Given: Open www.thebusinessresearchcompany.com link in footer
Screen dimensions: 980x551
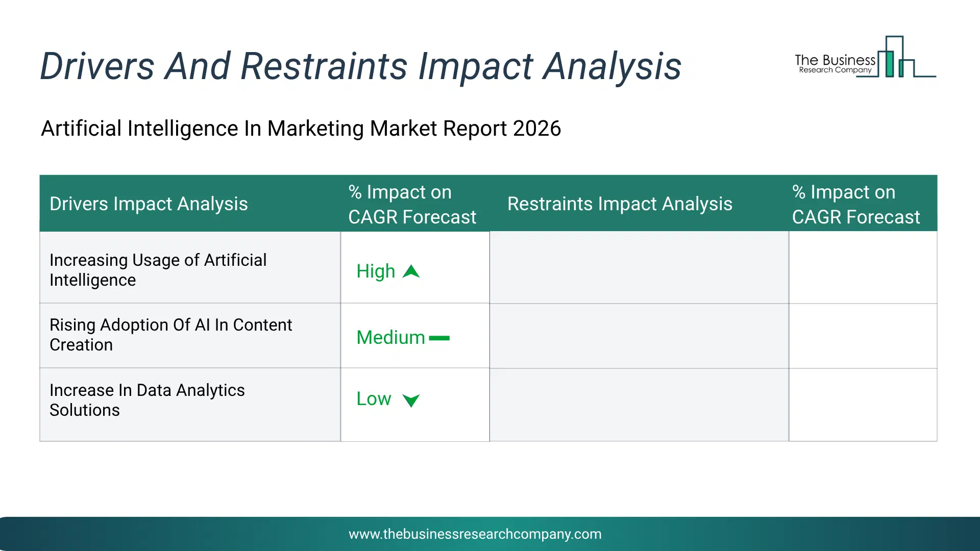Looking at the screenshot, I should pyautogui.click(x=475, y=534).
